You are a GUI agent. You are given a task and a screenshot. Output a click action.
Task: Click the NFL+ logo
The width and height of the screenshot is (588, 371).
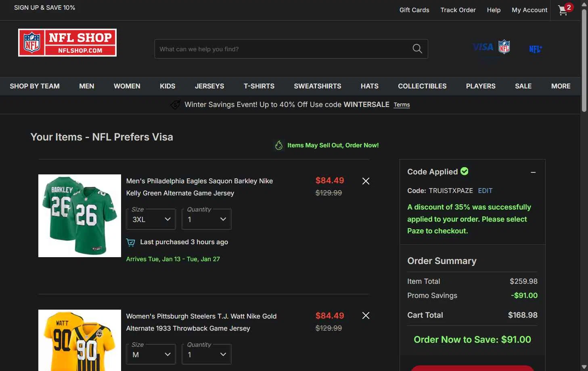pyautogui.click(x=536, y=49)
